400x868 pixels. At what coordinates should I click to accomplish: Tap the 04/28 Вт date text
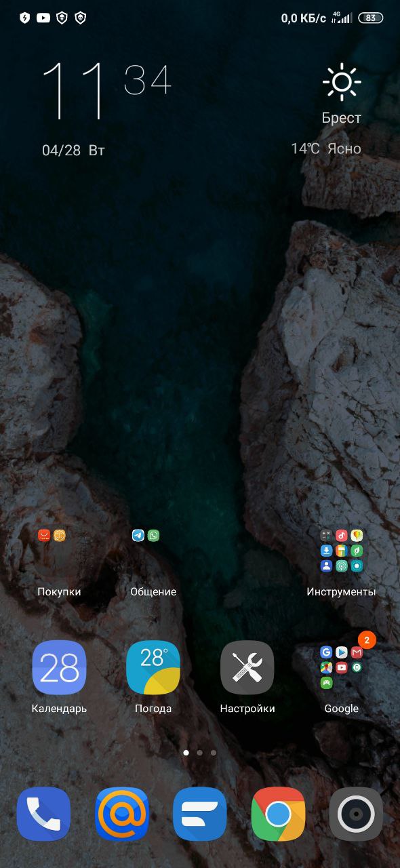point(73,150)
